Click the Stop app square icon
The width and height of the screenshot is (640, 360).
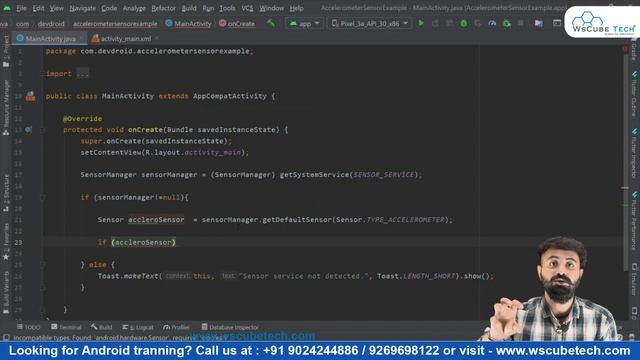(x=520, y=23)
